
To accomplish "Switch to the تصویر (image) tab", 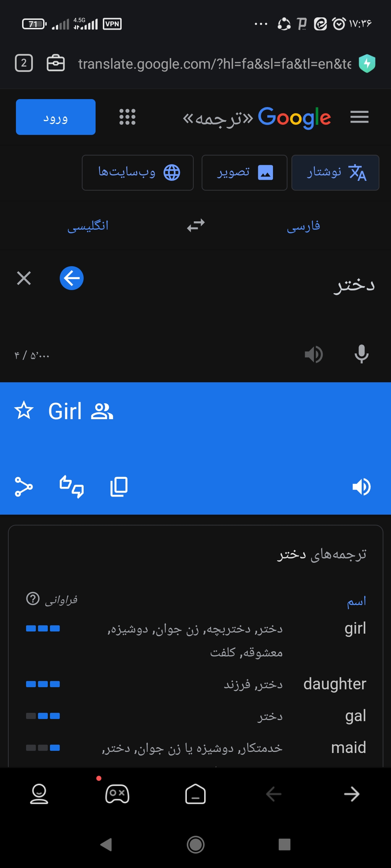I will pos(244,173).
